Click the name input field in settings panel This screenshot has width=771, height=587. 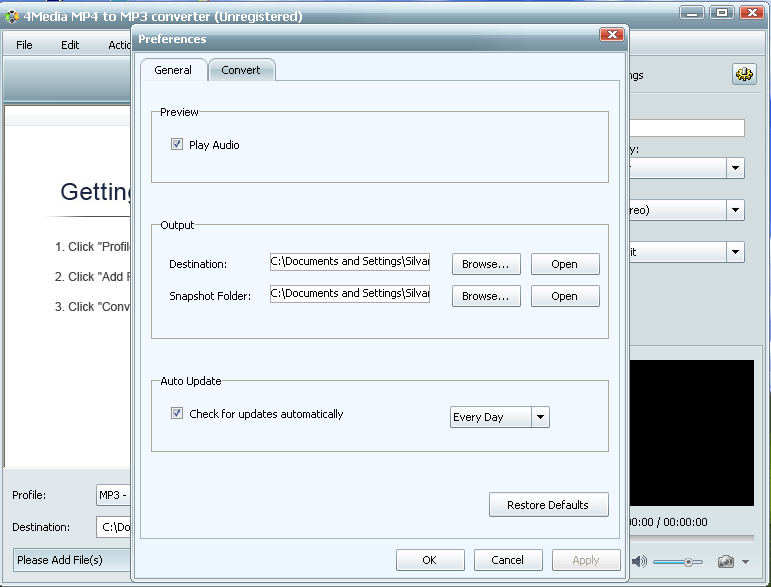click(687, 128)
